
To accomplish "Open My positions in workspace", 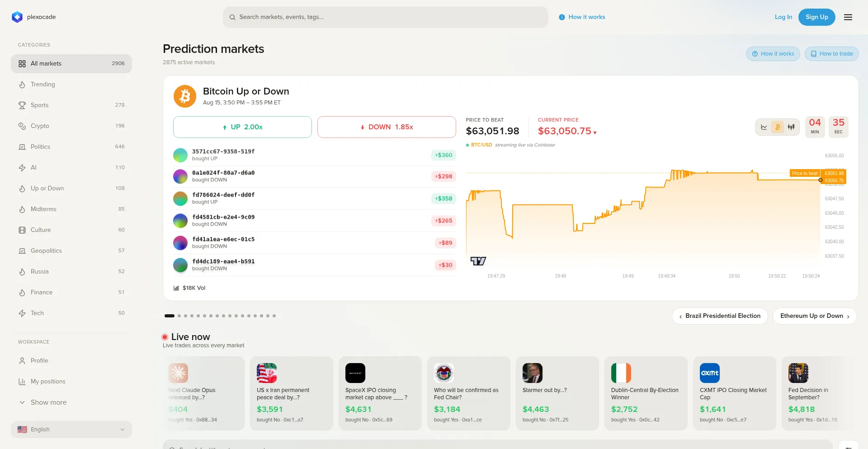I will click(71, 382).
